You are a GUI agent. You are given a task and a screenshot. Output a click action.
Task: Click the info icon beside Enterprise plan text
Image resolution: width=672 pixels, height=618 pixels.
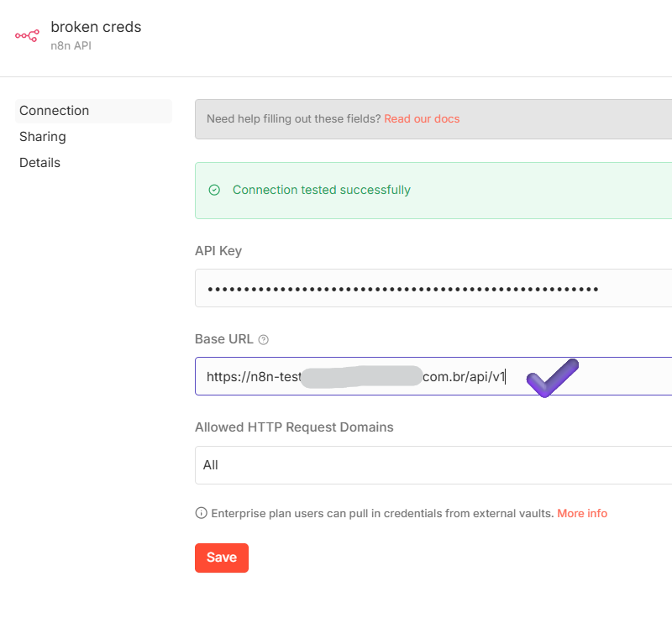point(201,513)
